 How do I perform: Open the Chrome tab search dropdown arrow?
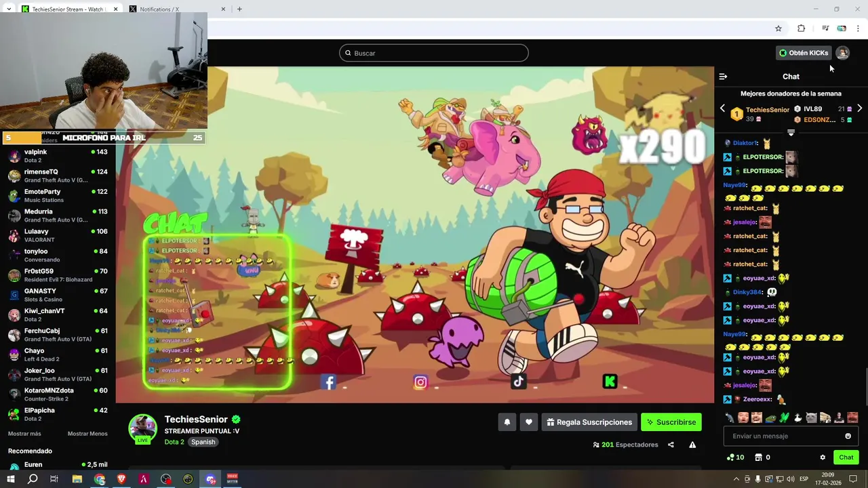pos(8,9)
